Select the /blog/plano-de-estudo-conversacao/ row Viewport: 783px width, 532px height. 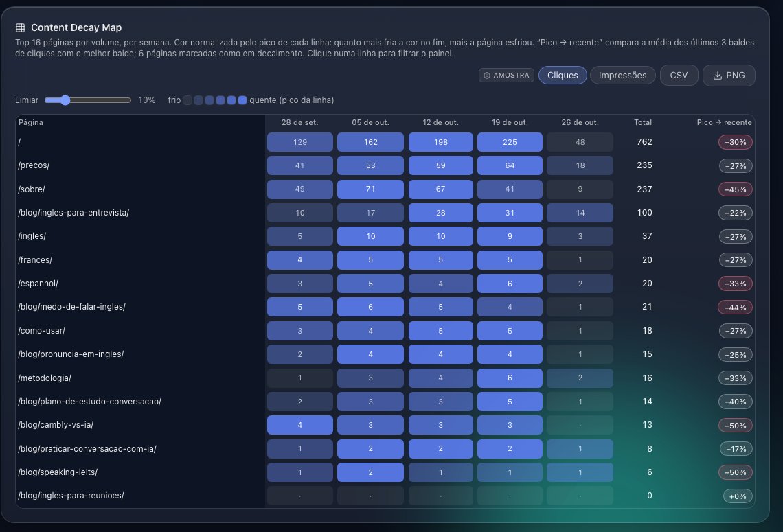(x=385, y=402)
